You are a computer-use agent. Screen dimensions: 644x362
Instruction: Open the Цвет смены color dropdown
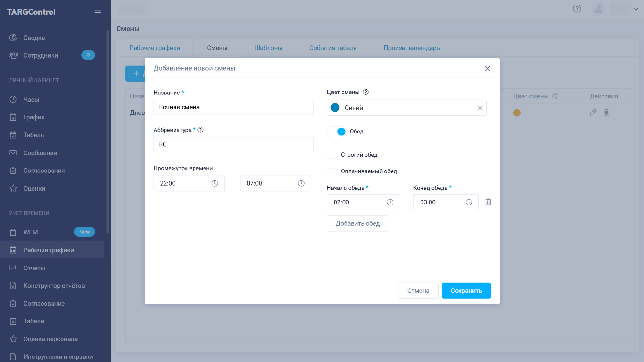[406, 108]
